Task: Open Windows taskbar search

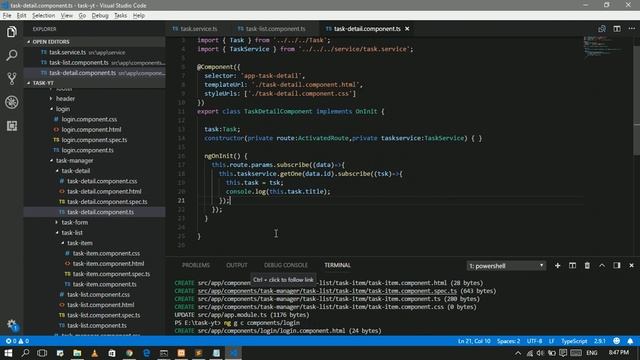Action: coord(25,353)
